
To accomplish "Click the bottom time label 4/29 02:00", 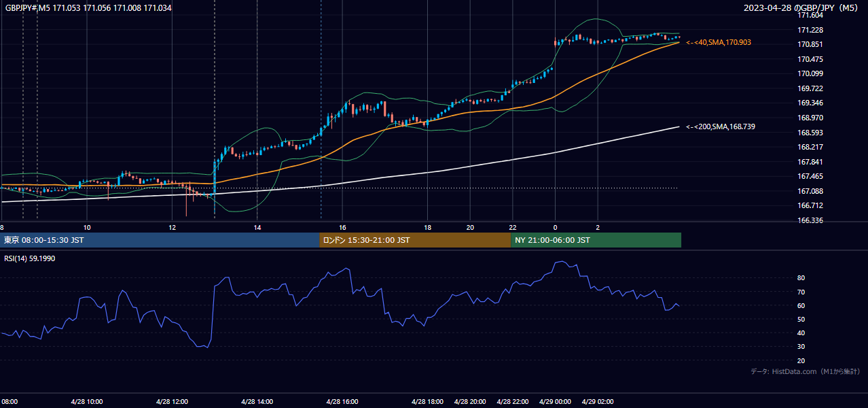I will click(x=598, y=402).
